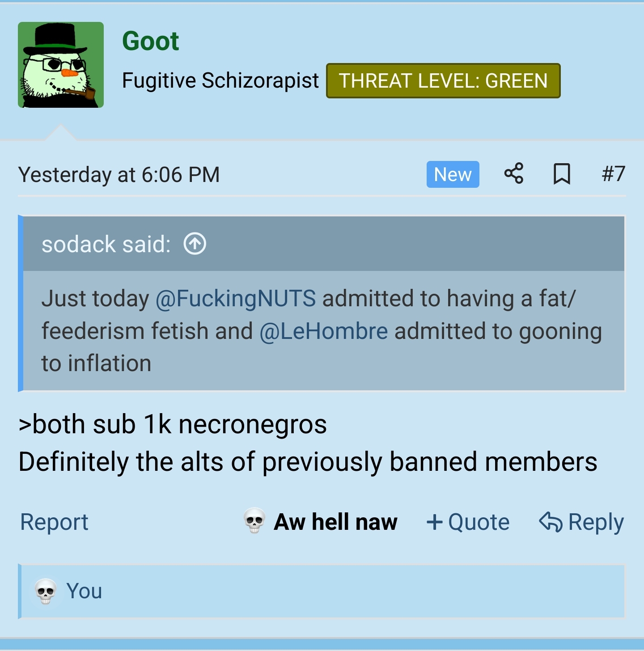View who reacted: You
This screenshot has width=644, height=651.
(84, 591)
